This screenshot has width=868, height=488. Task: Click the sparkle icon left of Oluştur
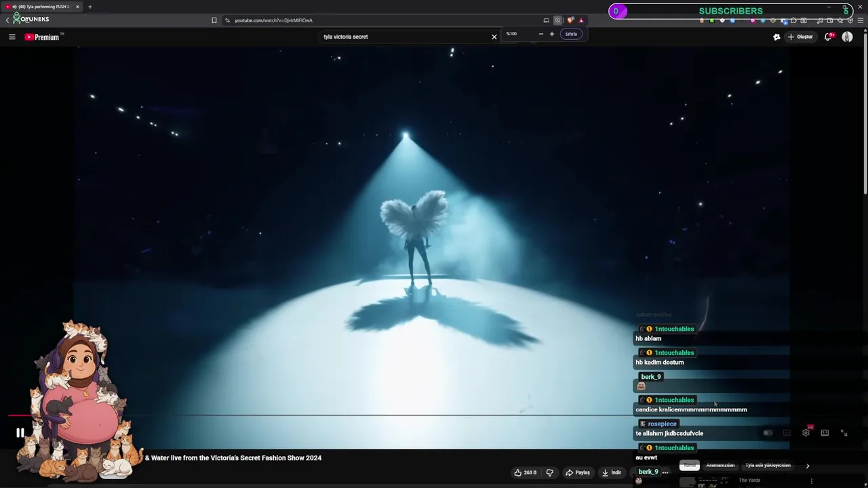pos(776,37)
